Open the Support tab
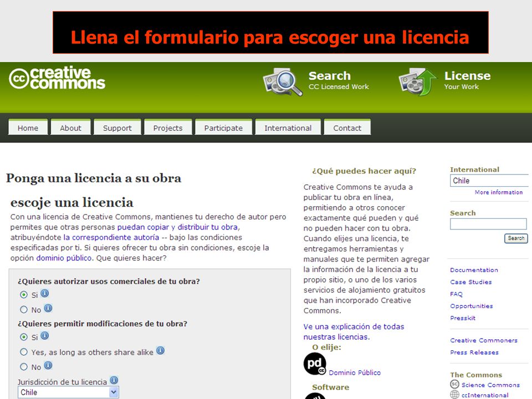This screenshot has height=399, width=532. click(117, 127)
